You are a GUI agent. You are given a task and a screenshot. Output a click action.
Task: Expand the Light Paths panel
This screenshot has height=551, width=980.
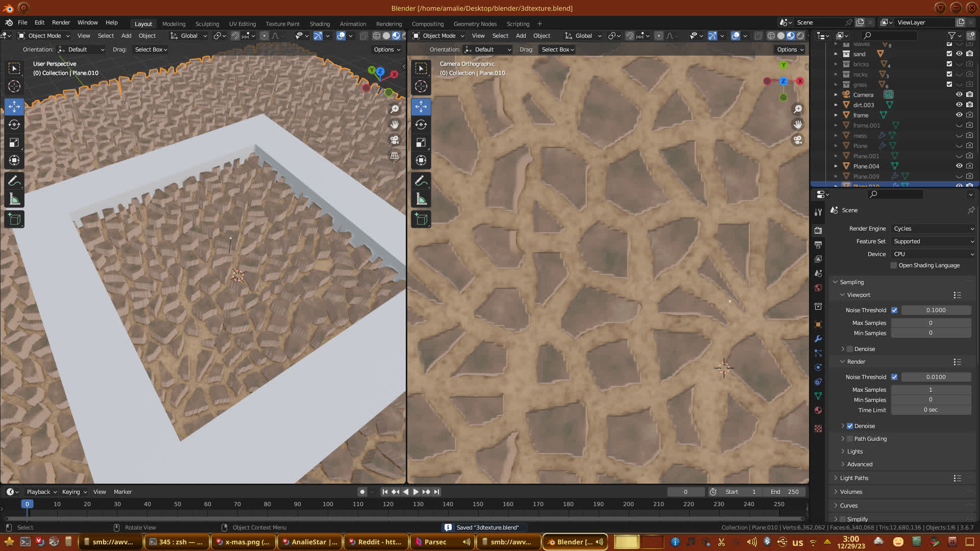[x=854, y=478]
